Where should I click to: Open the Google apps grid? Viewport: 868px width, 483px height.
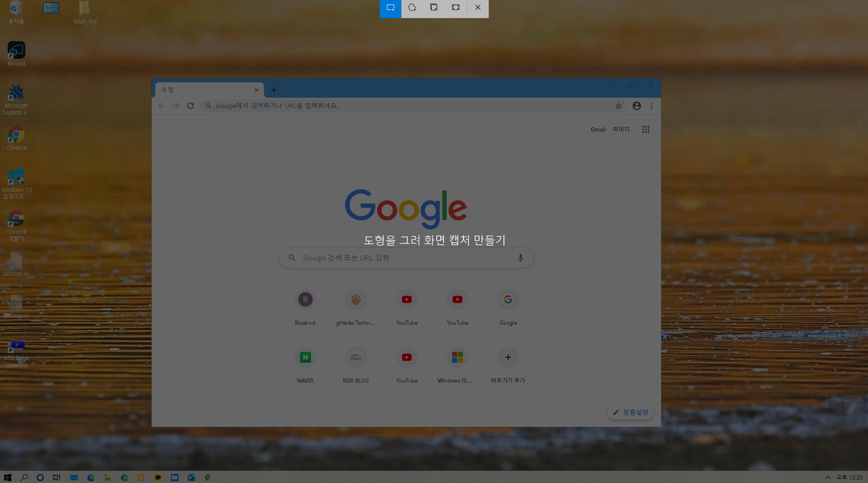(646, 130)
